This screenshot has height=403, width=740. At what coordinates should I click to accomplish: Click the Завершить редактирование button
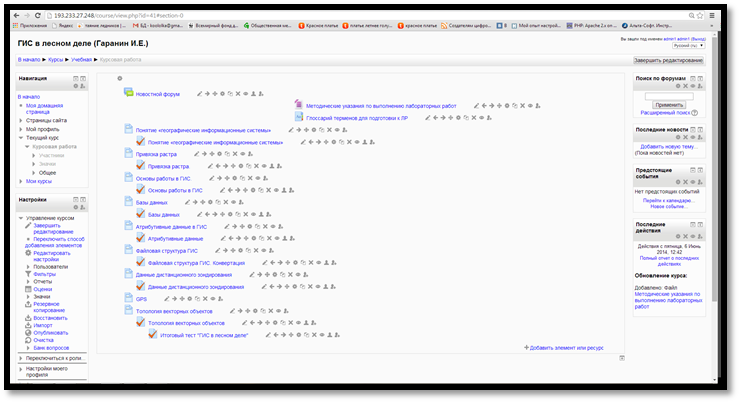[668, 60]
